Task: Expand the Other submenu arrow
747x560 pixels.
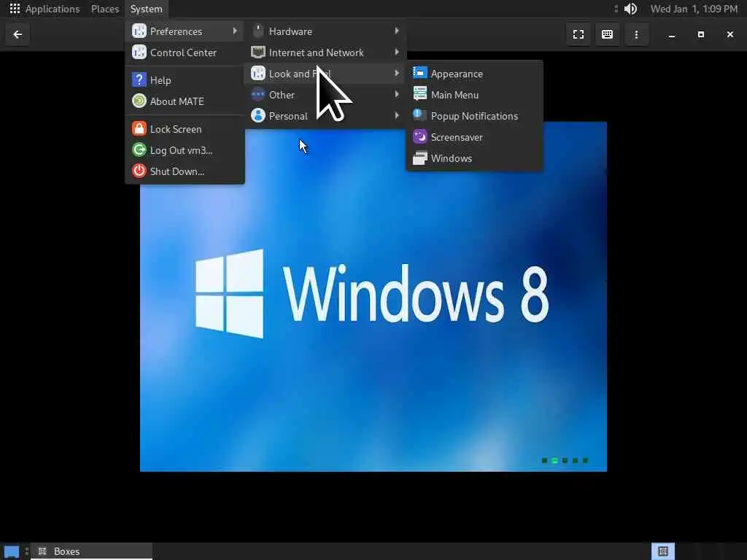Action: [396, 94]
